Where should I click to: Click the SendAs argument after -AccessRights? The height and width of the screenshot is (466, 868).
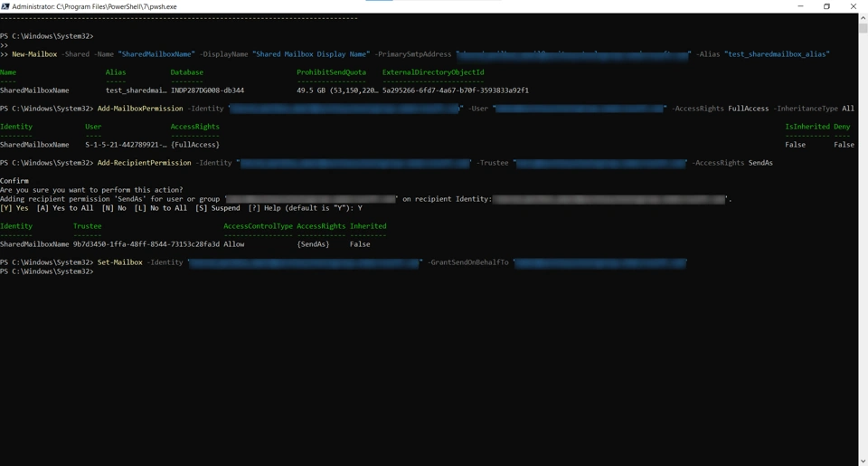coord(760,163)
